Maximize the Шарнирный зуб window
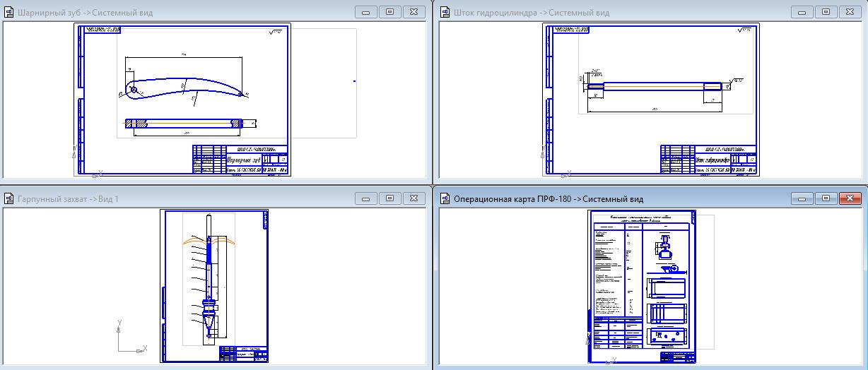 point(390,12)
